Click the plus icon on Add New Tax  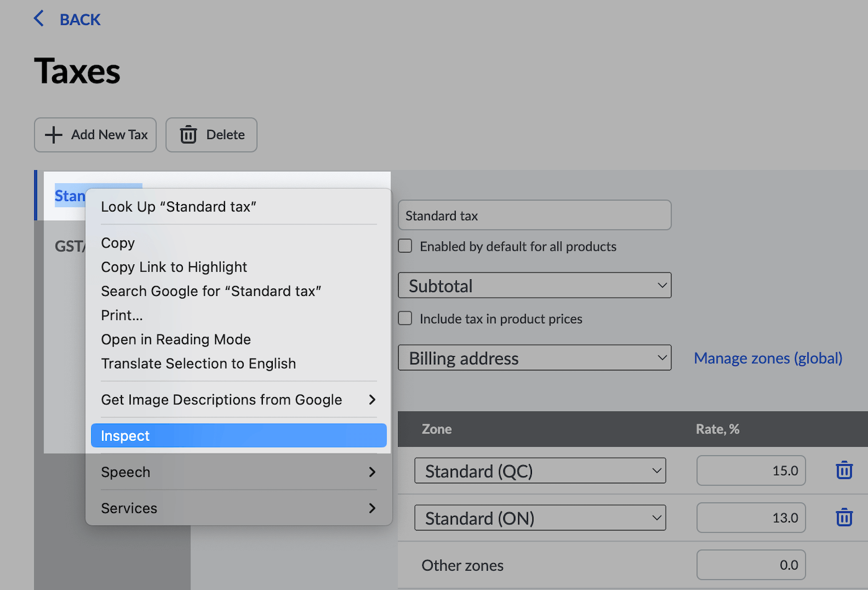point(54,135)
